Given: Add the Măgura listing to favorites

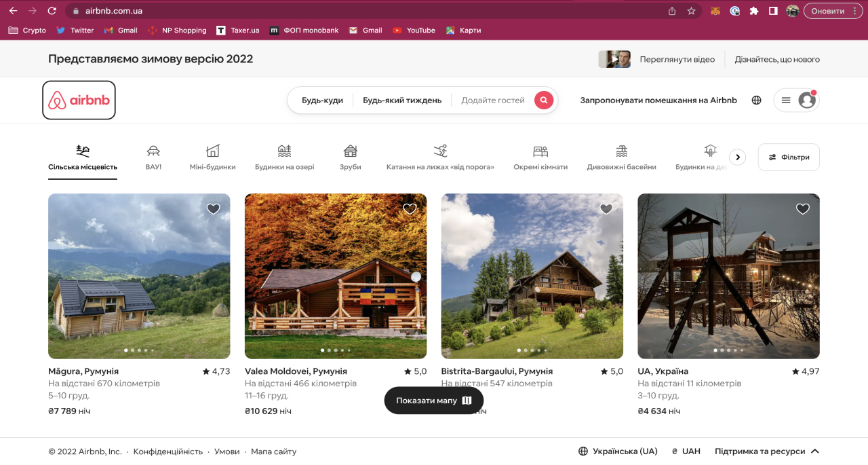Looking at the screenshot, I should pos(213,209).
